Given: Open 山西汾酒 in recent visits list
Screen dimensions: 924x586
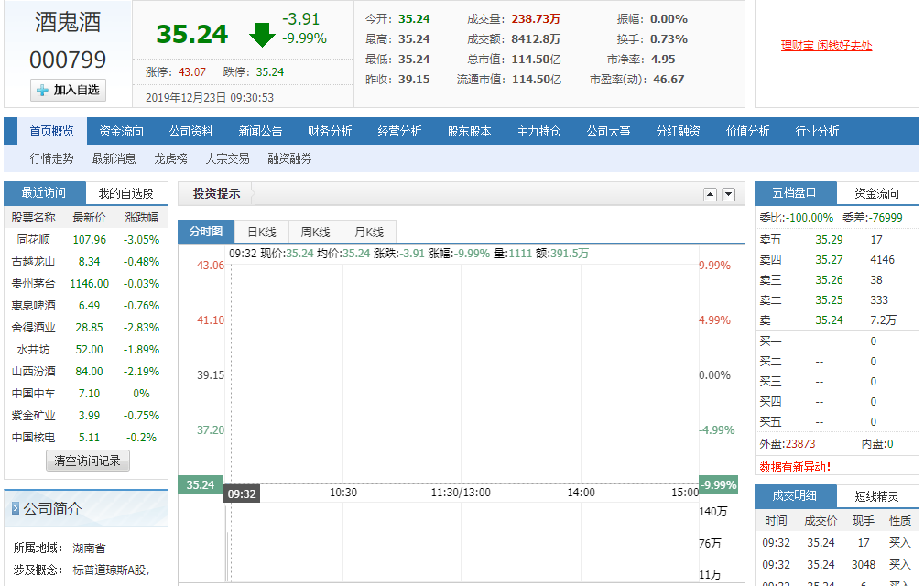Looking at the screenshot, I should click(34, 372).
